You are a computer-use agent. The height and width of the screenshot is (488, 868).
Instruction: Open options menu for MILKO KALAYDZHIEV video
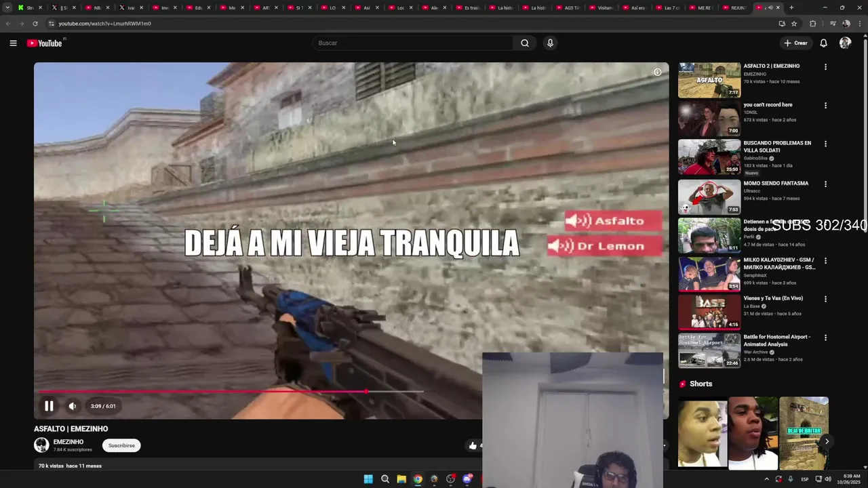tap(825, 260)
